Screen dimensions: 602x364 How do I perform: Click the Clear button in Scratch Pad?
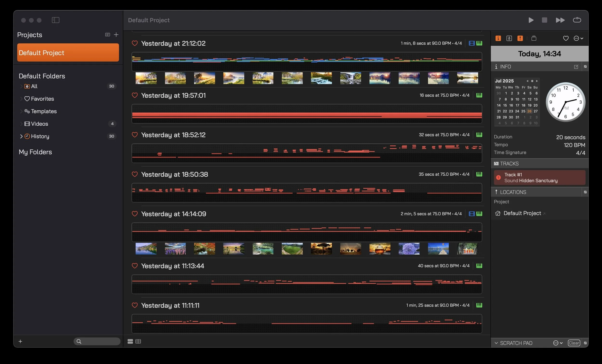tap(573, 343)
